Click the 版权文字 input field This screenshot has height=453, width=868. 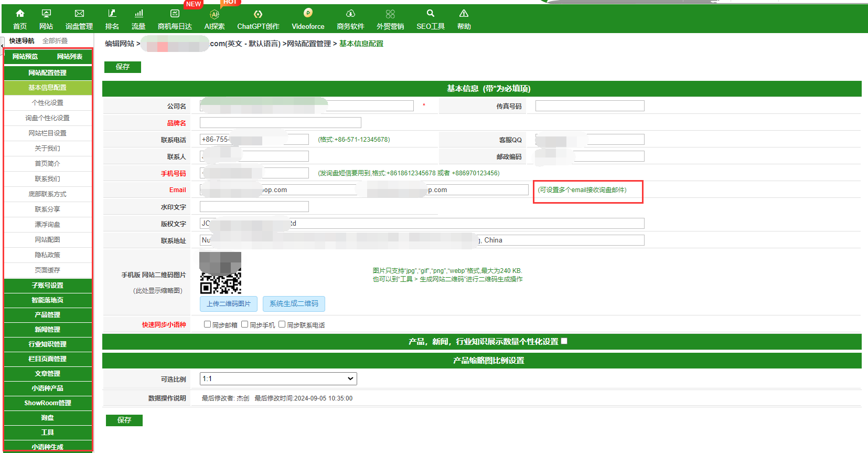[422, 224]
